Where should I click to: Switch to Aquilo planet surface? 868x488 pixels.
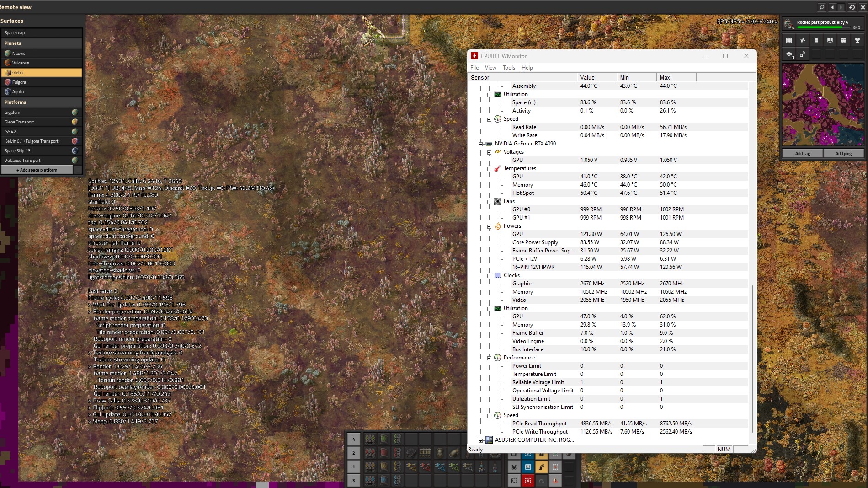click(42, 91)
